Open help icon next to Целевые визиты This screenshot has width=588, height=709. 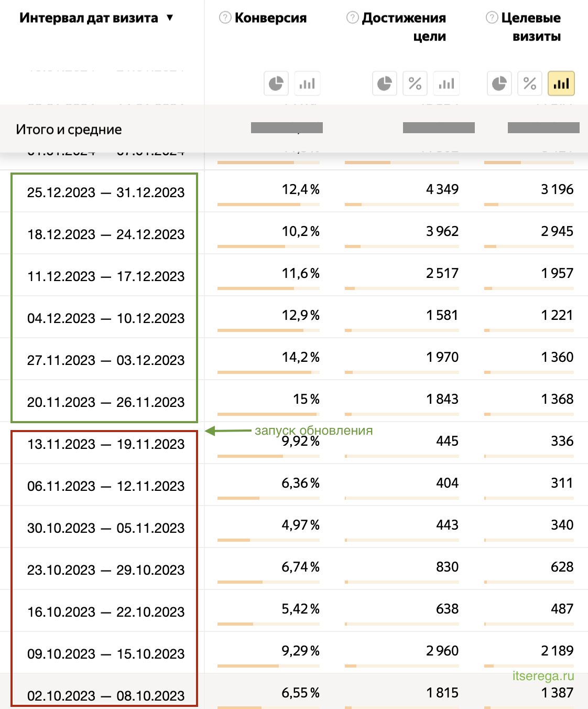492,18
